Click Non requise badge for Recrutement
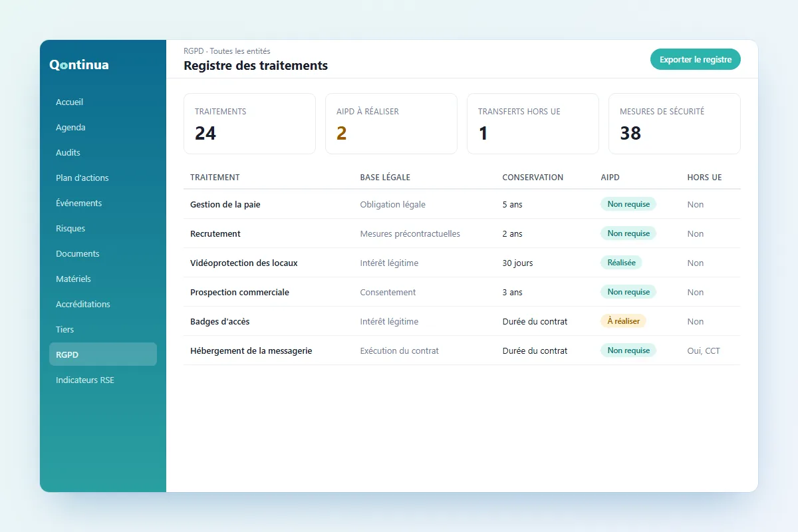The width and height of the screenshot is (798, 532). [x=628, y=233]
